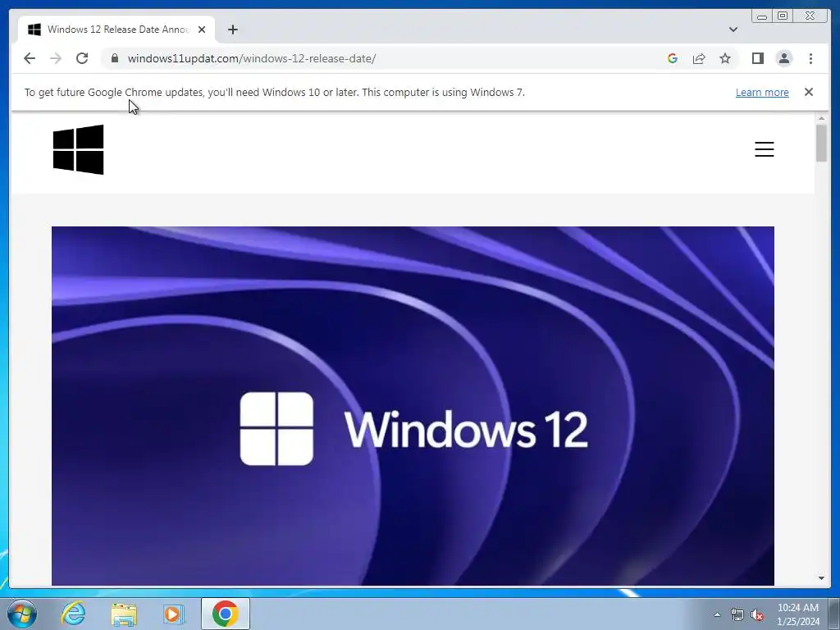Share this page using the share icon
The width and height of the screenshot is (840, 630).
699,58
